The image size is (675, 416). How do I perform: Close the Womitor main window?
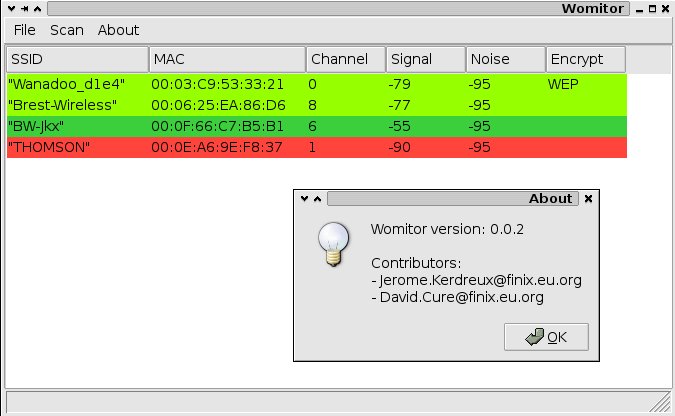click(665, 9)
